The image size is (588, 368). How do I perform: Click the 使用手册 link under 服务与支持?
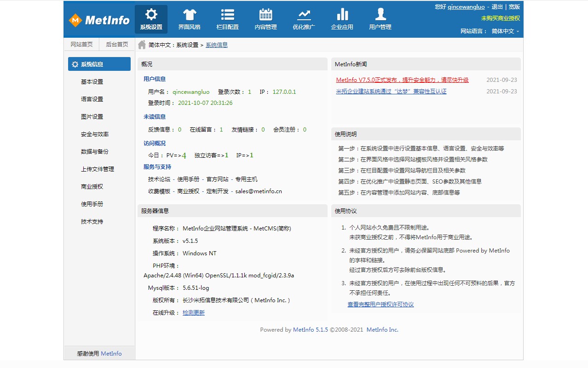click(189, 179)
